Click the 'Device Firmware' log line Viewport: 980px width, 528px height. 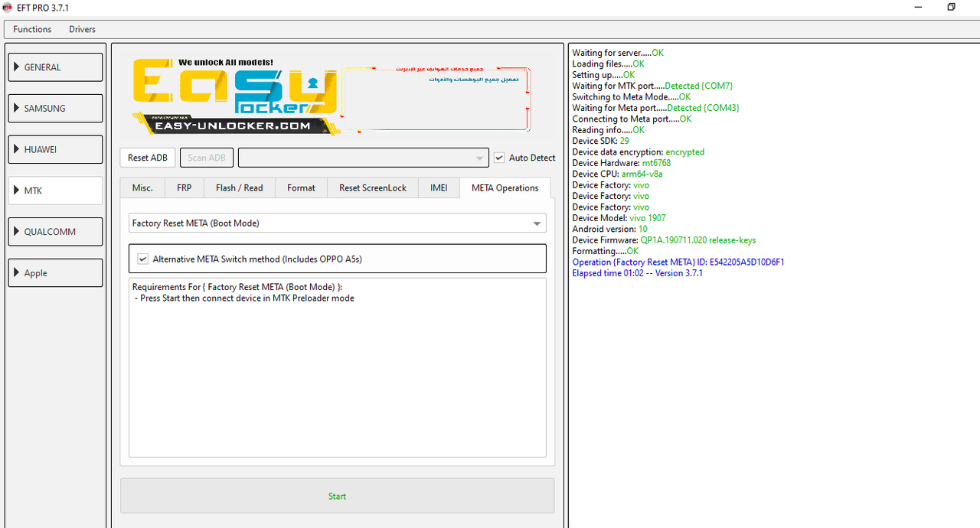coord(664,240)
